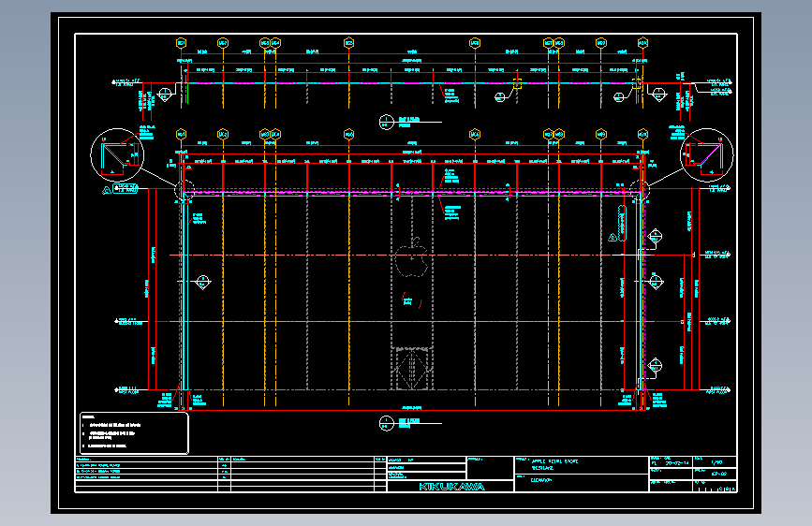Click the revision triangle at left elevation level
The image size is (812, 526).
107,190
